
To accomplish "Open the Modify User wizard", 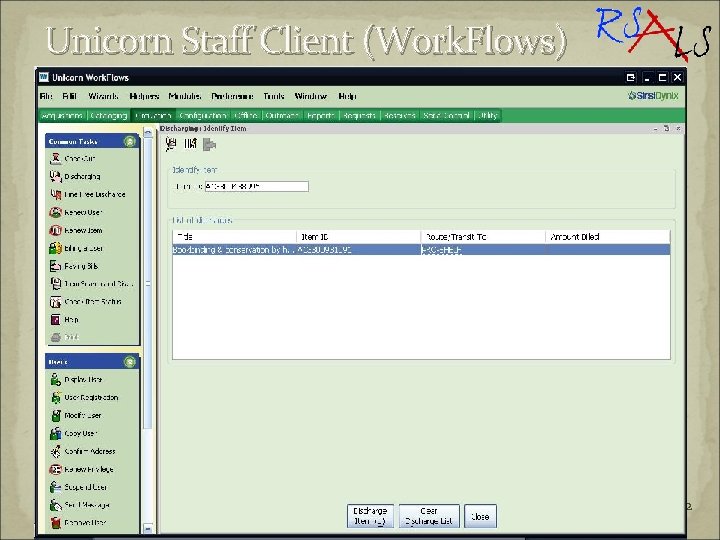I will tap(75, 416).
